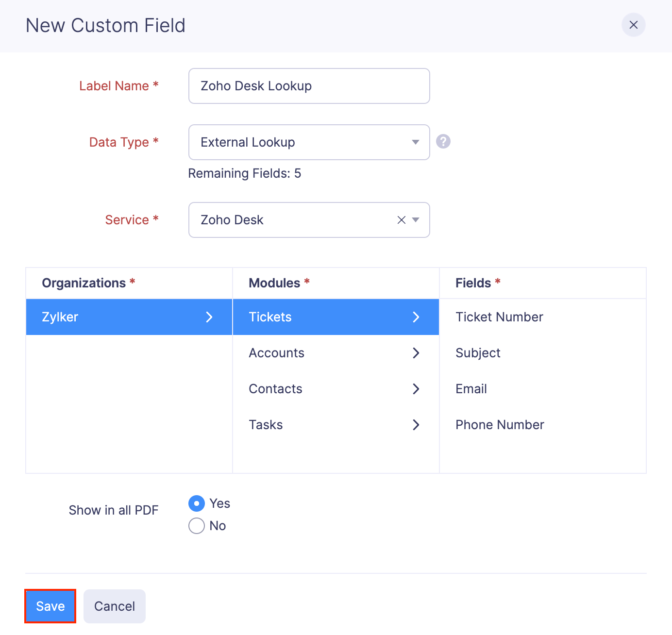Expand the Contacts module chevron
Image resolution: width=672 pixels, height=635 pixels.
(416, 389)
